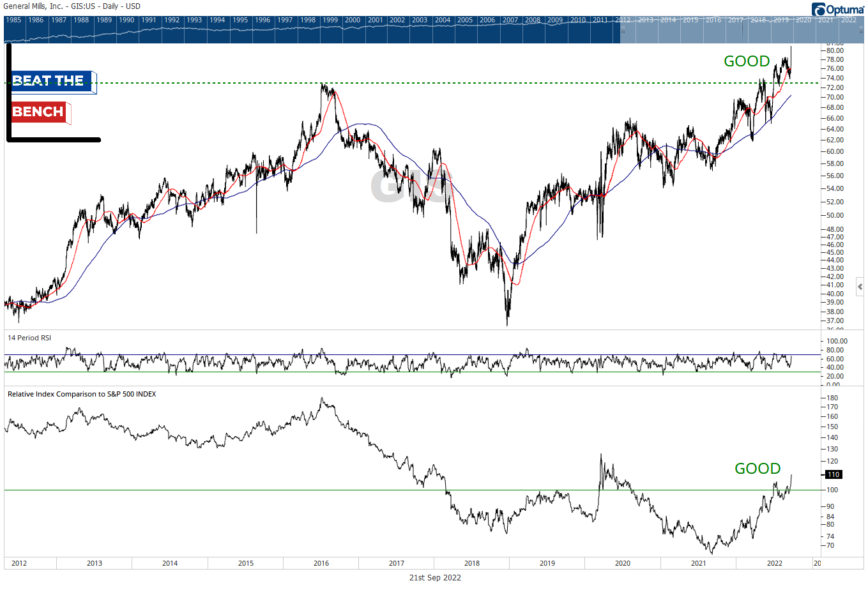Click 2016 on the bottom date axis
Screen dimensions: 868x590
click(x=321, y=563)
